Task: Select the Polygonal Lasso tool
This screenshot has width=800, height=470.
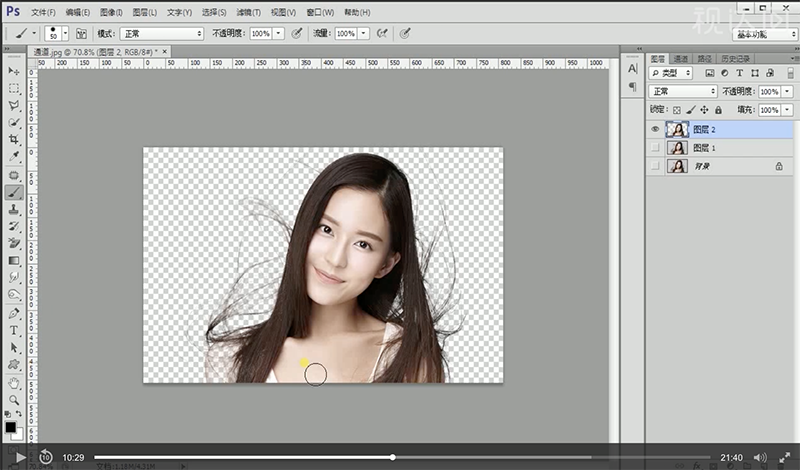Action: pyautogui.click(x=14, y=106)
